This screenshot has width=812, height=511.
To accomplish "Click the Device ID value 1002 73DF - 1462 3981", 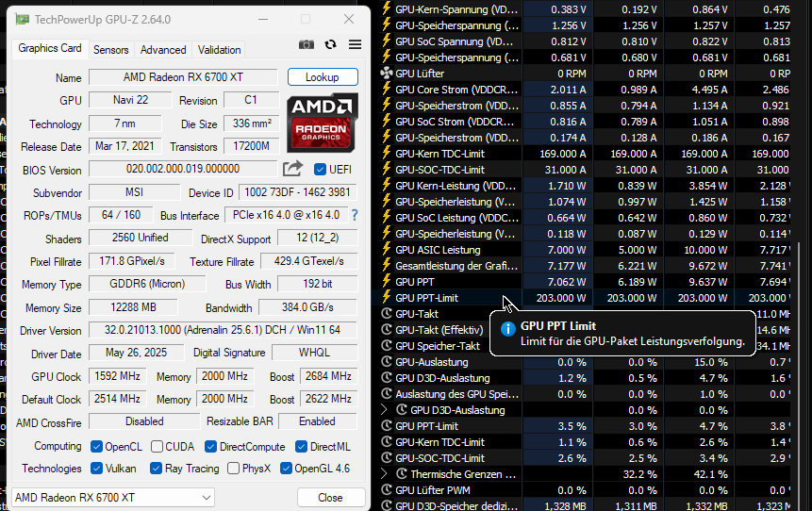I will click(x=298, y=192).
